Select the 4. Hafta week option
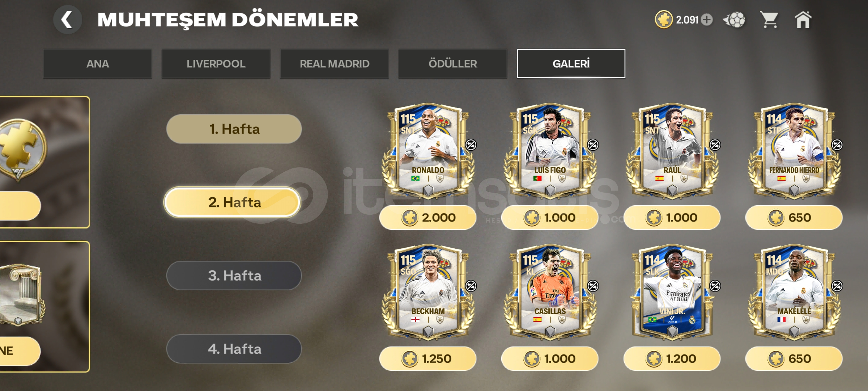The height and width of the screenshot is (391, 868). 234,349
